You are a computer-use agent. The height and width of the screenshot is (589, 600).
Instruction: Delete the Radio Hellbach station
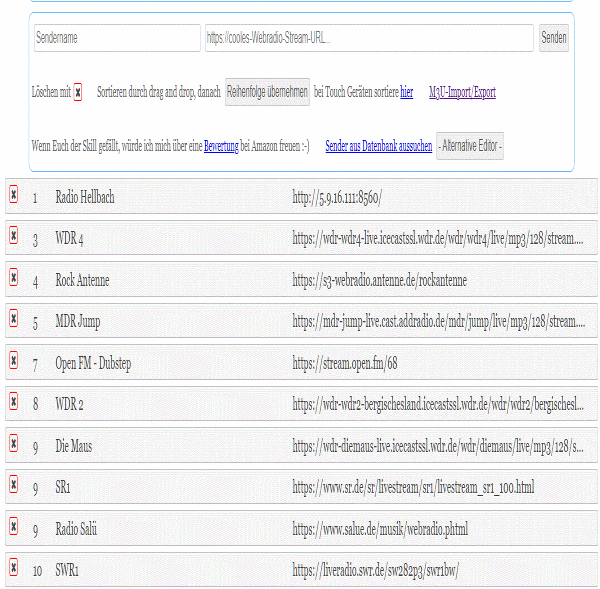(x=13, y=194)
